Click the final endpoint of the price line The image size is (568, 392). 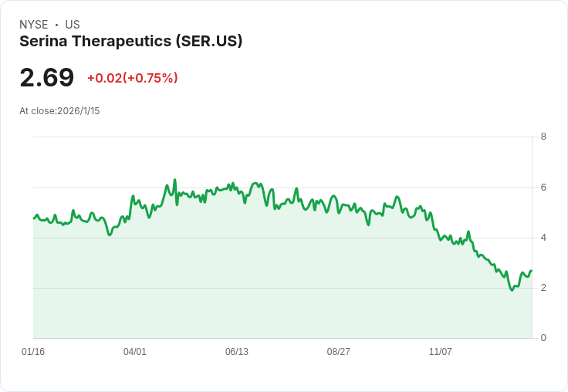531,271
